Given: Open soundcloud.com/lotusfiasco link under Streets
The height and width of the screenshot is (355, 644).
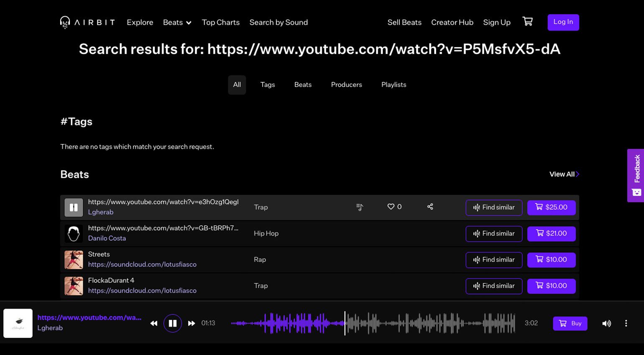Looking at the screenshot, I should [x=142, y=265].
